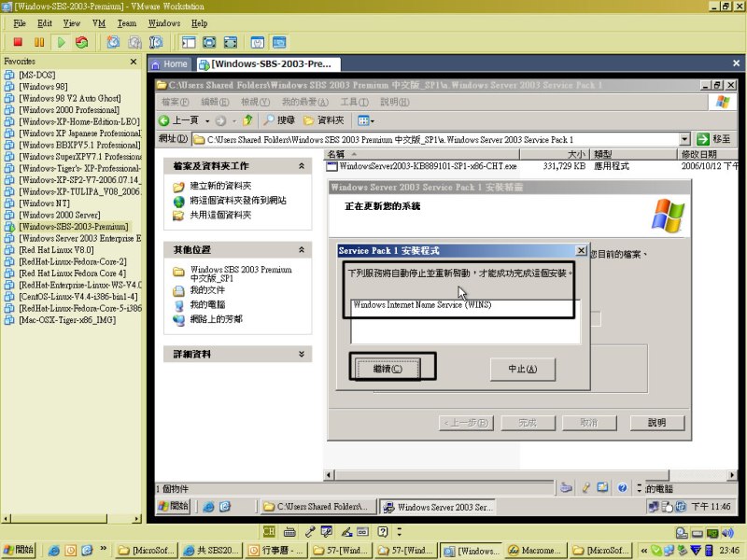This screenshot has width=747, height=560.
Task: Select [MS-DOS] in Favorites list
Action: point(36,75)
